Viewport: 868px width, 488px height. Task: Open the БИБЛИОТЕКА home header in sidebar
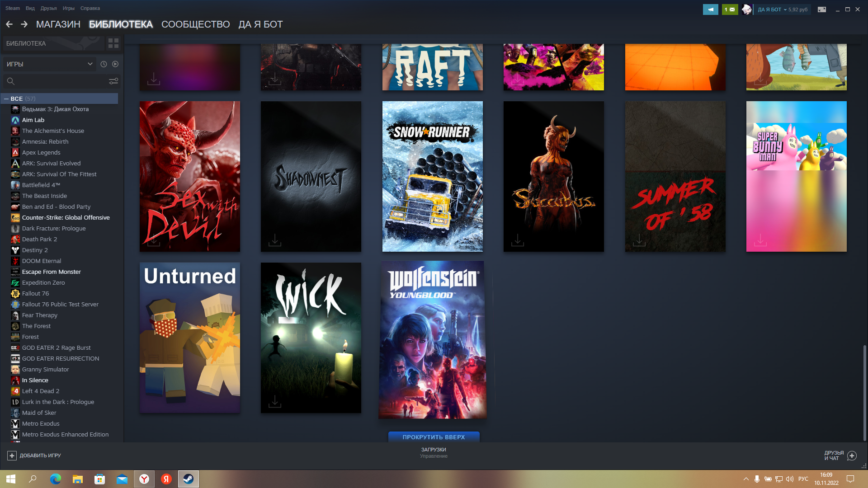coord(52,43)
